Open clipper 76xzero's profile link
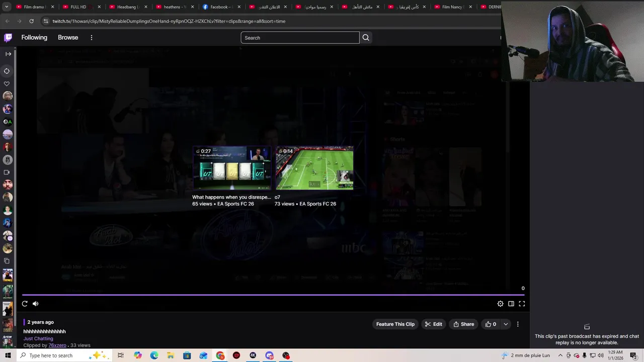Image resolution: width=644 pixels, height=362 pixels. point(57,345)
